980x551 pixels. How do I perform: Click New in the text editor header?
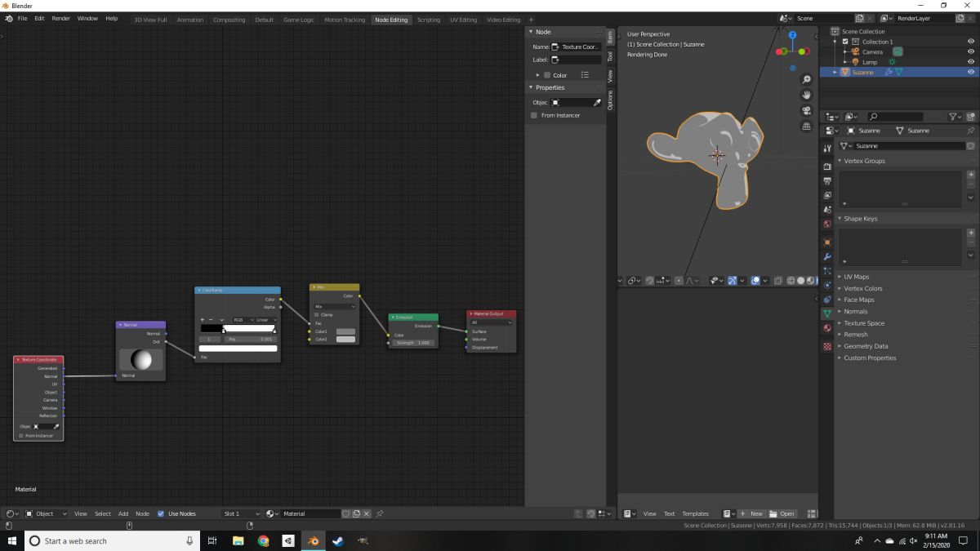pos(752,513)
